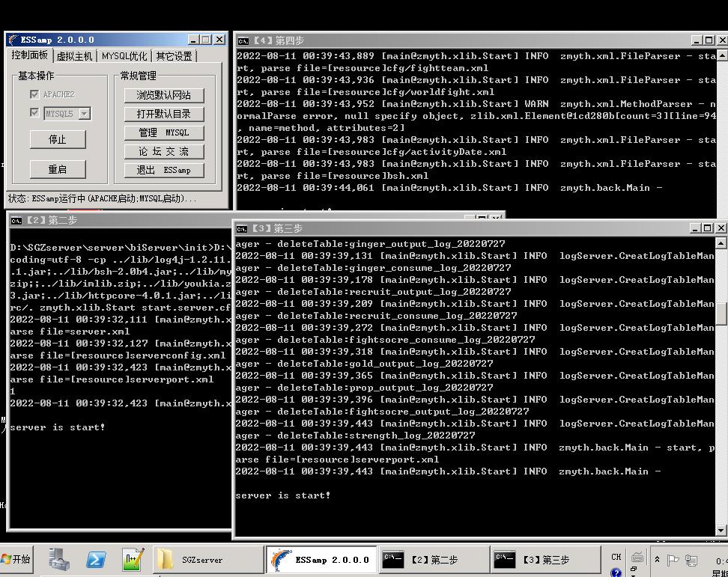Toggle the checkbox beside MYSQL5
This screenshot has width=728, height=577.
(x=34, y=113)
